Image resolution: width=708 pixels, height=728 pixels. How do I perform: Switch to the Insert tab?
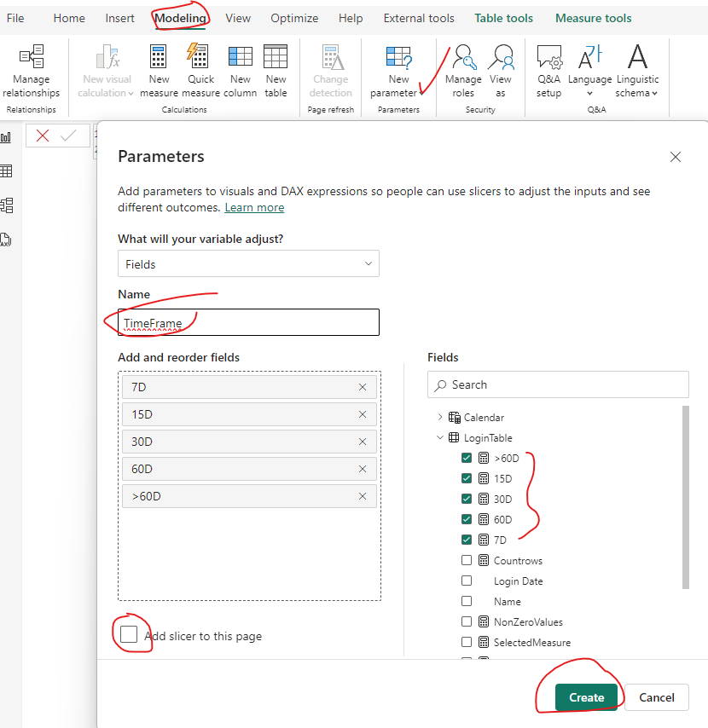[119, 18]
